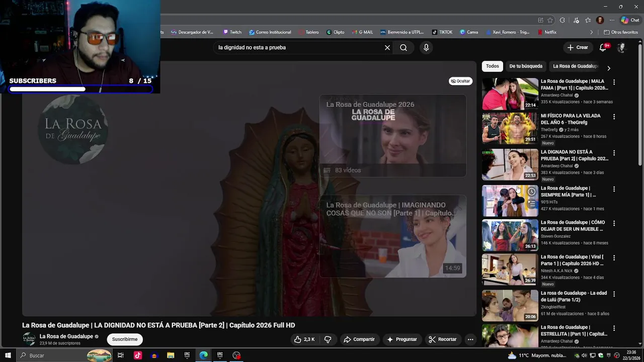Show more filter chips with arrow
Viewport: 644px width, 362px height.
(x=609, y=68)
